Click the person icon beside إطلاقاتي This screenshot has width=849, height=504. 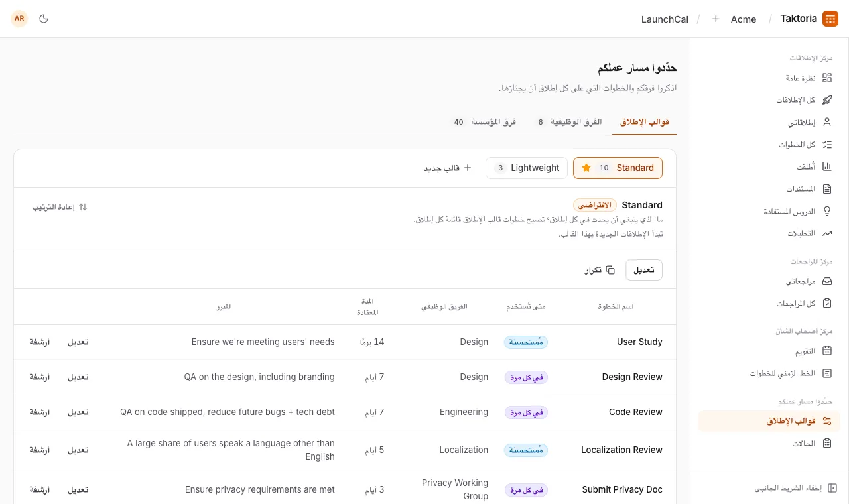[826, 123]
